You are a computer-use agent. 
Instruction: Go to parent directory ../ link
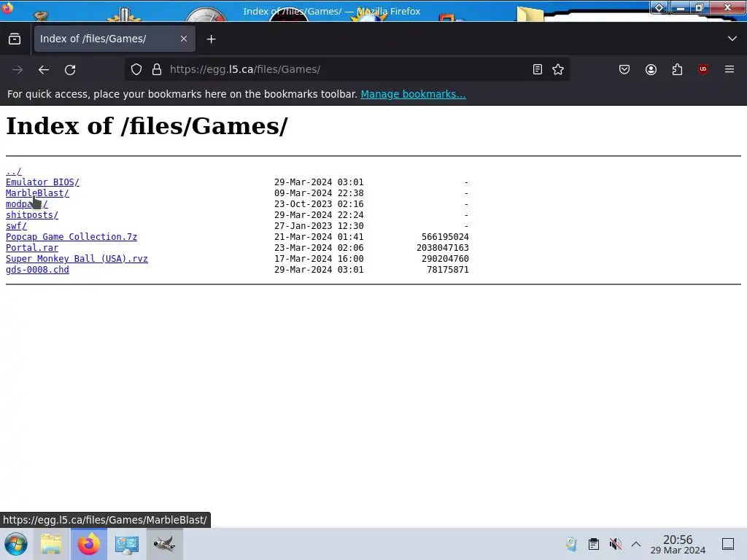pyautogui.click(x=13, y=171)
